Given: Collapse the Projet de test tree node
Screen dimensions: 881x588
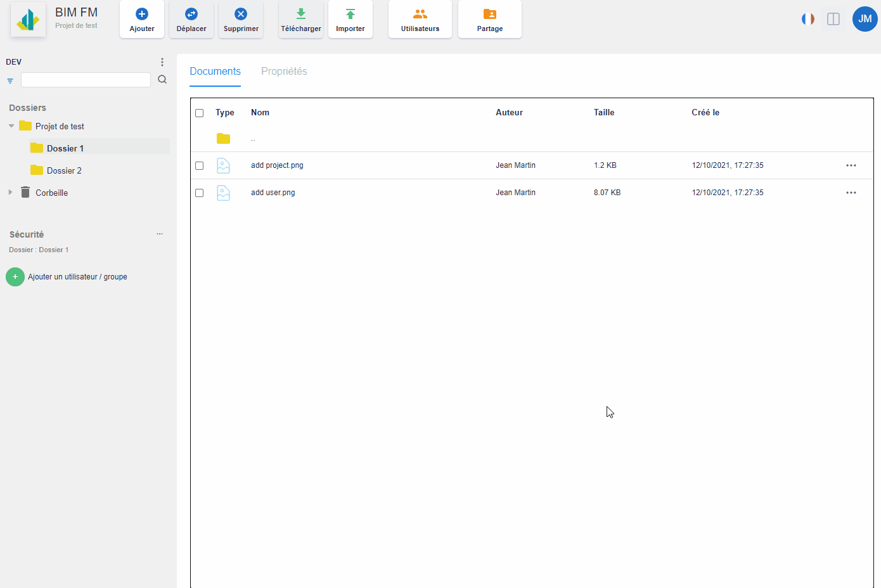Looking at the screenshot, I should (11, 126).
